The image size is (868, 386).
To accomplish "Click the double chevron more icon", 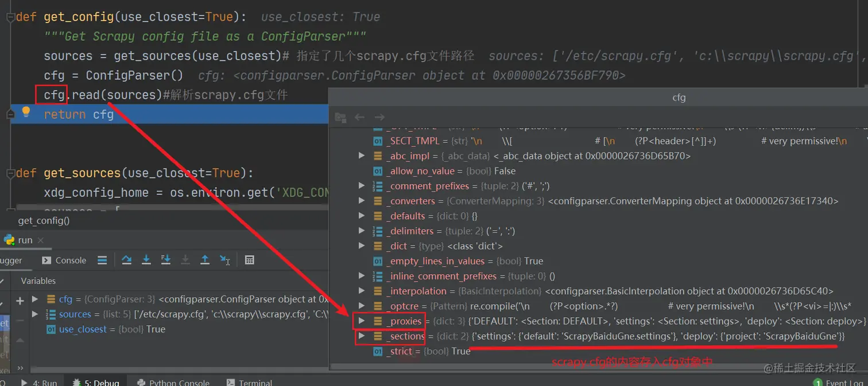I will [x=20, y=368].
